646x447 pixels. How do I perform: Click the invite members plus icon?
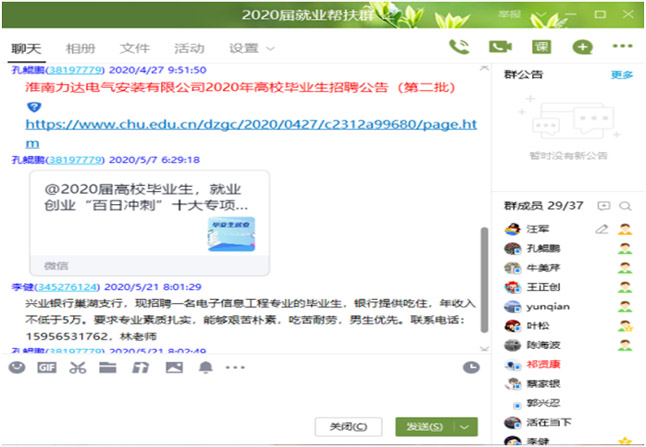click(x=582, y=47)
